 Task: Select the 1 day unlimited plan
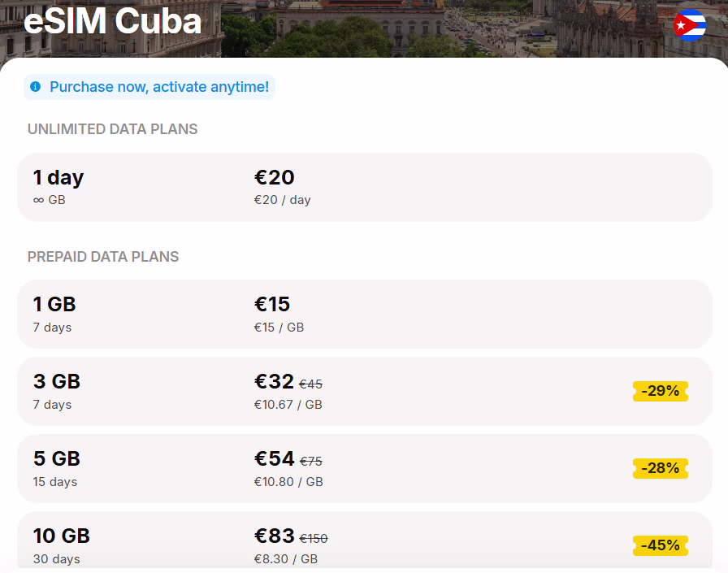click(364, 187)
